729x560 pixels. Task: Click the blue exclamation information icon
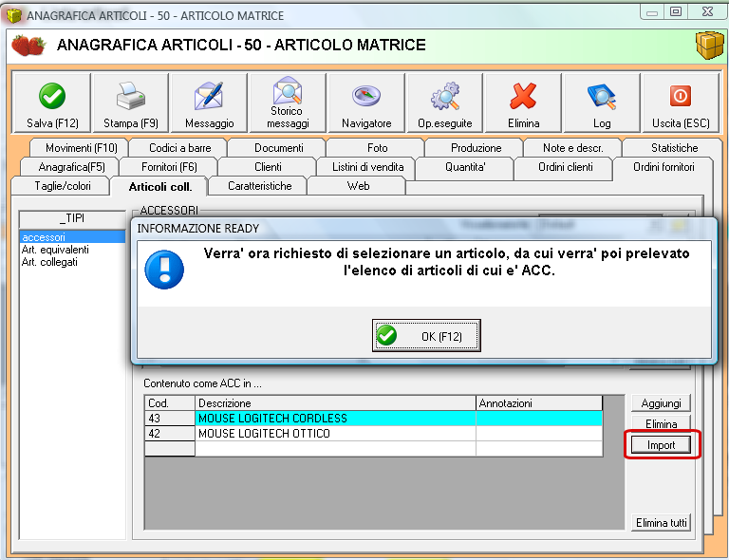pos(164,270)
